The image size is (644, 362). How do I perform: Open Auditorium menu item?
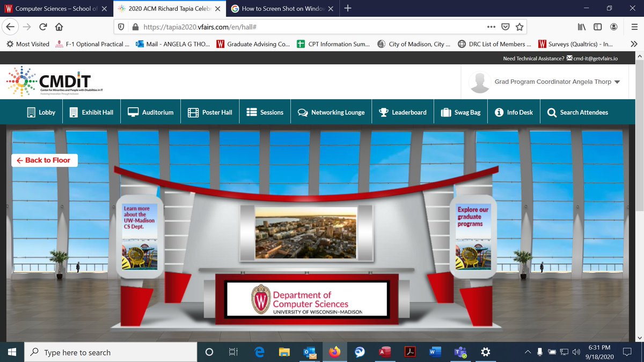[x=151, y=112]
